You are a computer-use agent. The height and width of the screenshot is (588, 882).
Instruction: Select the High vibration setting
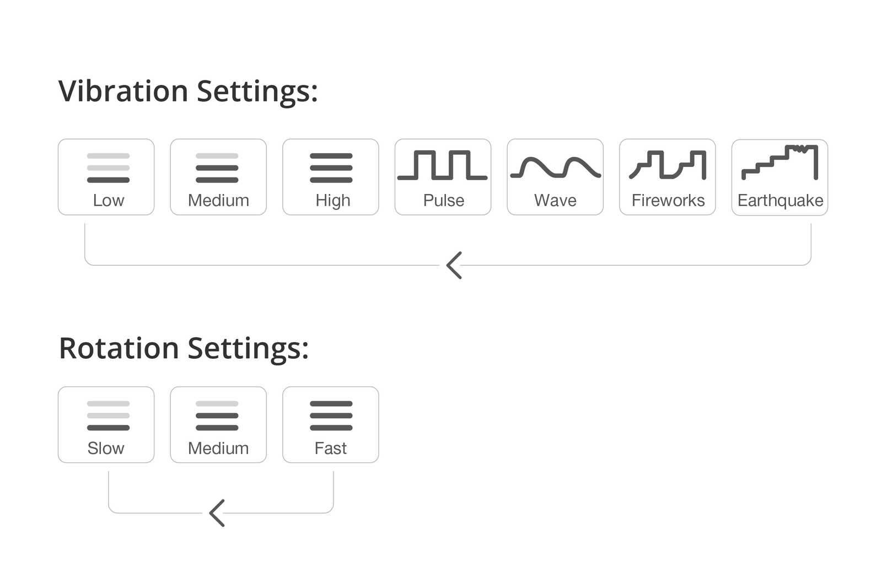click(331, 177)
